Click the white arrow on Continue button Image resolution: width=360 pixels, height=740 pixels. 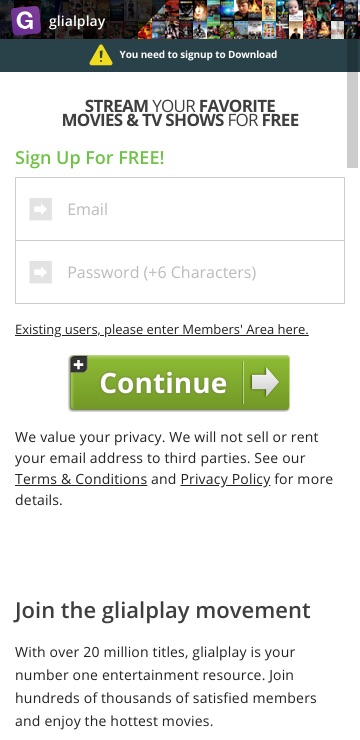tap(265, 382)
